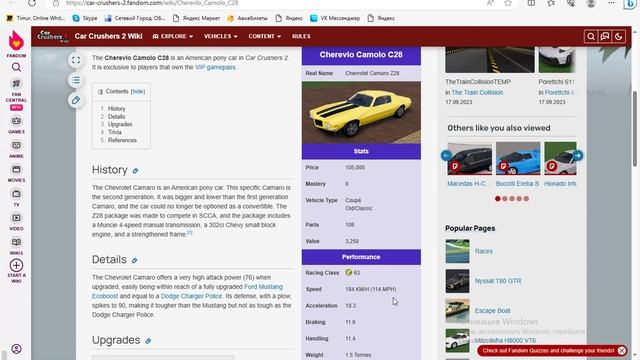Screen dimensions: 640x360
Task: Open the table of contents list icon
Action: (76, 80)
